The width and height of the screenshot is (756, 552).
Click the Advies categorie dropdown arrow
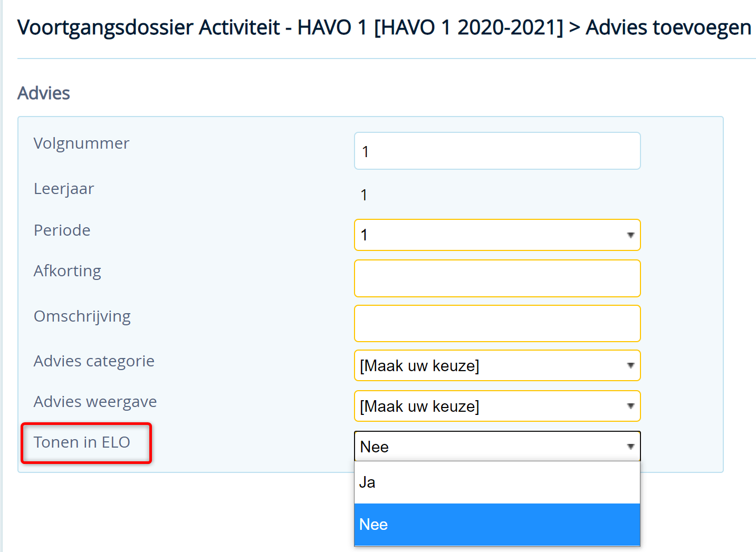point(630,365)
